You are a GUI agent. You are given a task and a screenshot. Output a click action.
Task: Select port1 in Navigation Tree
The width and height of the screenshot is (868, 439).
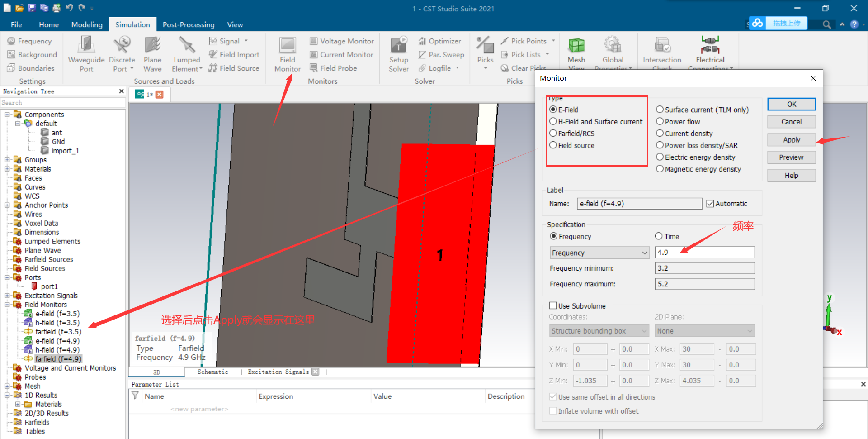point(49,286)
